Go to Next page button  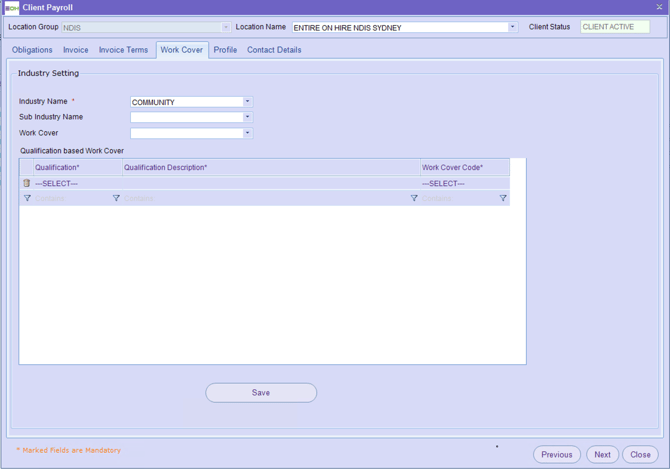click(x=602, y=454)
